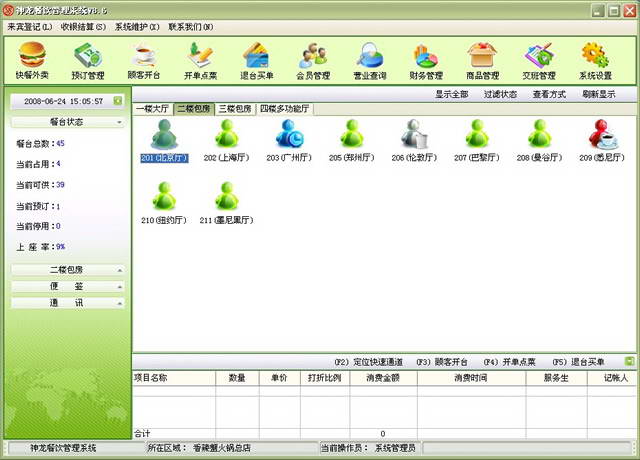This screenshot has height=460, width=640.
Task: Open 联系我们 (W) menu
Action: [191, 27]
